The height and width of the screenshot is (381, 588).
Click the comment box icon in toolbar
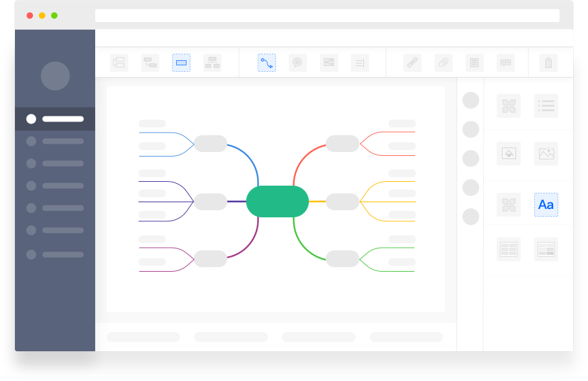click(x=506, y=63)
